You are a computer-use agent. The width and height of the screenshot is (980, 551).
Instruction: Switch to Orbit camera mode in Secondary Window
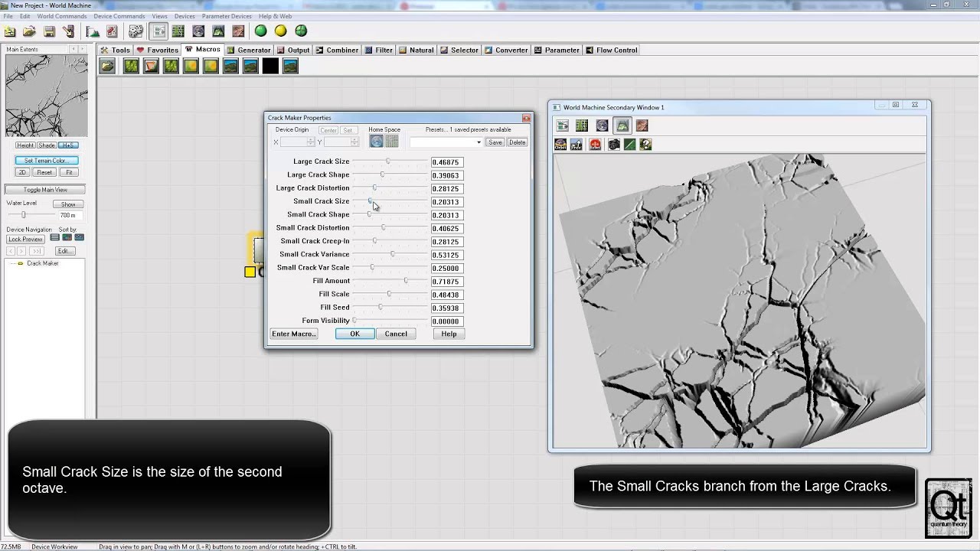[560, 144]
